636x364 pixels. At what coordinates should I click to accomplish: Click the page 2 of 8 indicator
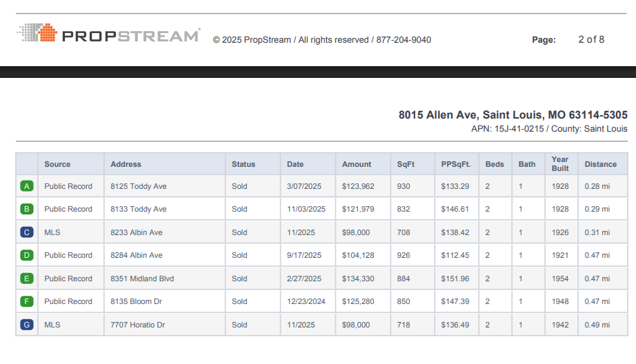591,39
